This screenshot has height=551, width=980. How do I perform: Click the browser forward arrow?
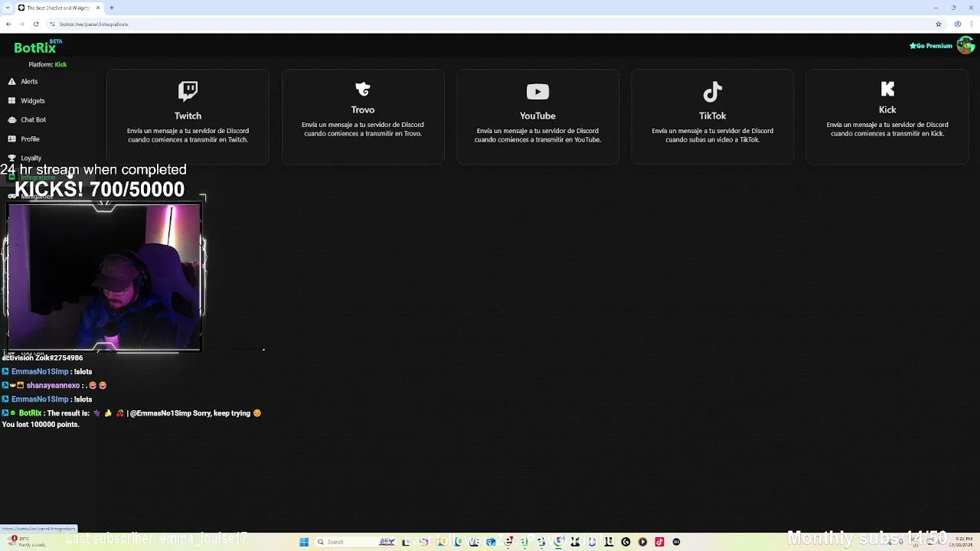click(21, 24)
